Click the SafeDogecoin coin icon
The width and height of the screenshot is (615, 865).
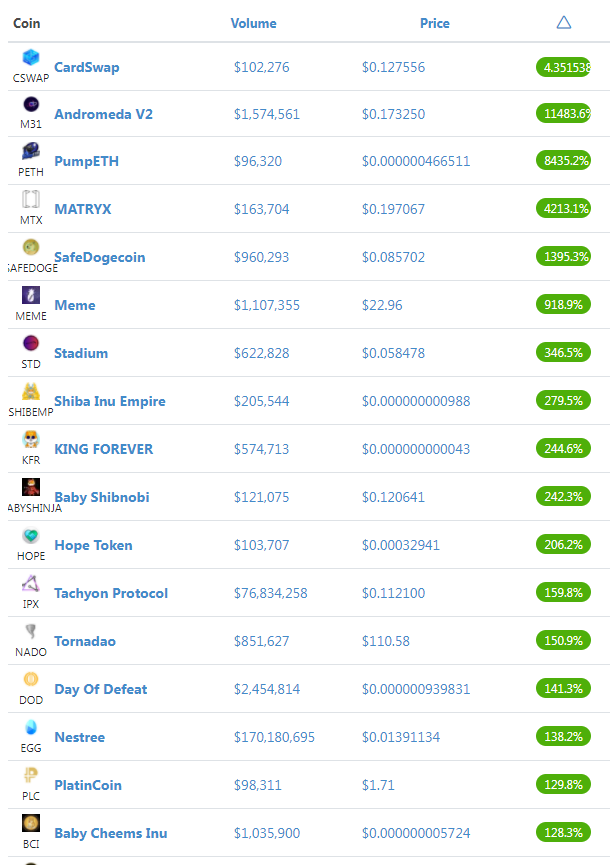click(31, 247)
